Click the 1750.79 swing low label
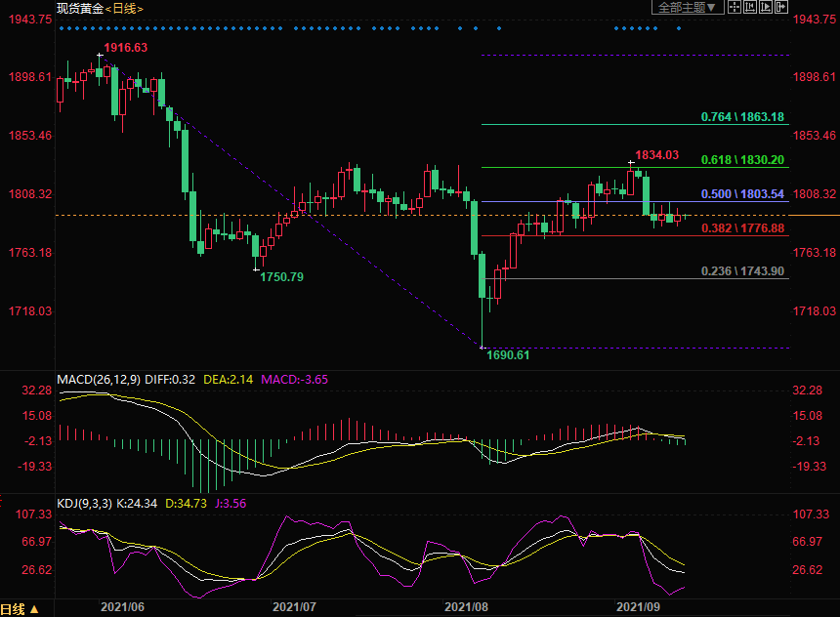The width and height of the screenshot is (840, 617). pyautogui.click(x=281, y=277)
